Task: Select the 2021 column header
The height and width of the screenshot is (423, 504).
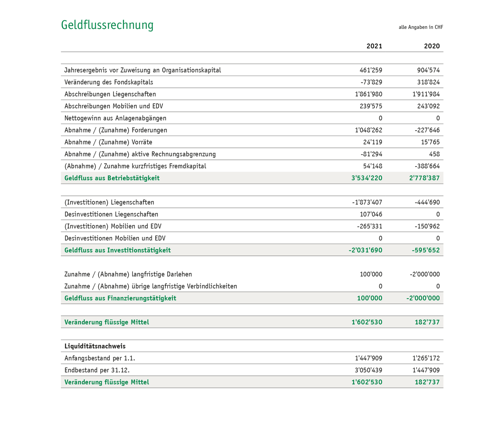Action: click(x=374, y=46)
